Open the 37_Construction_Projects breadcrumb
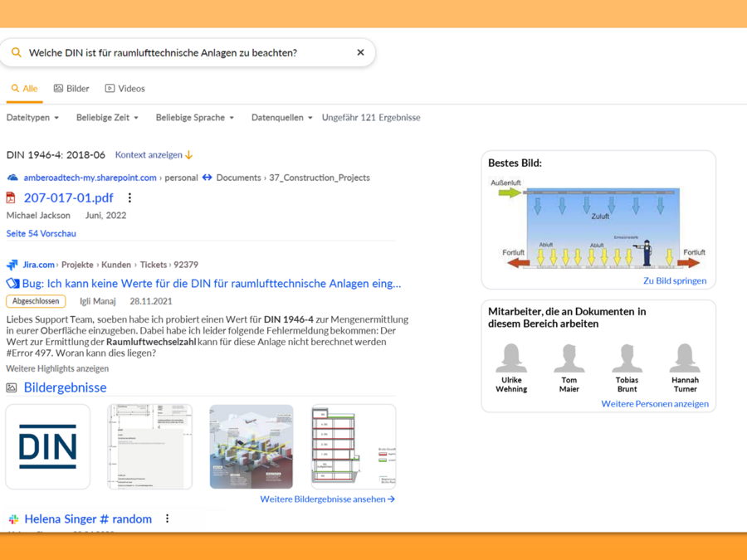This screenshot has height=560, width=747. click(320, 178)
